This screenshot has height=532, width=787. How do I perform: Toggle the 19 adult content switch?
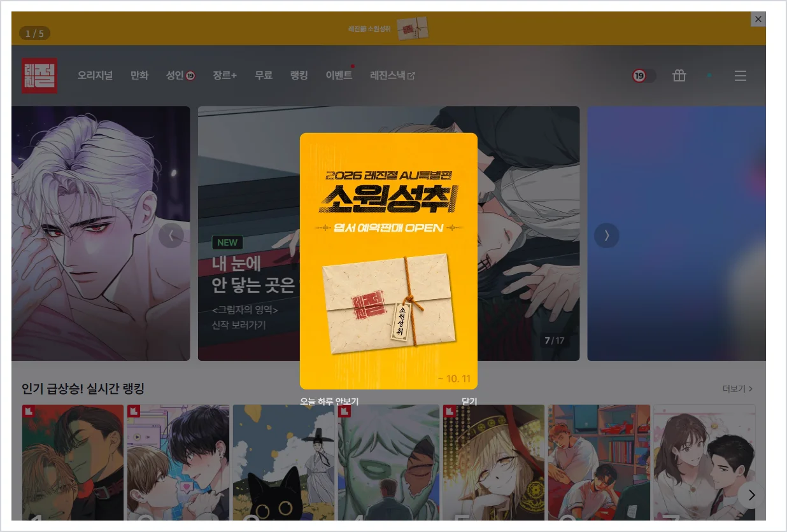click(644, 76)
